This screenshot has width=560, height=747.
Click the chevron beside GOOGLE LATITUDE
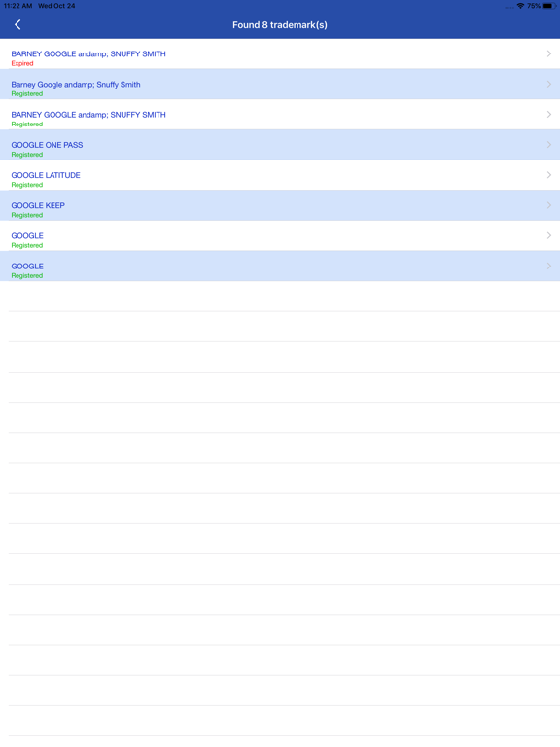[x=548, y=175]
